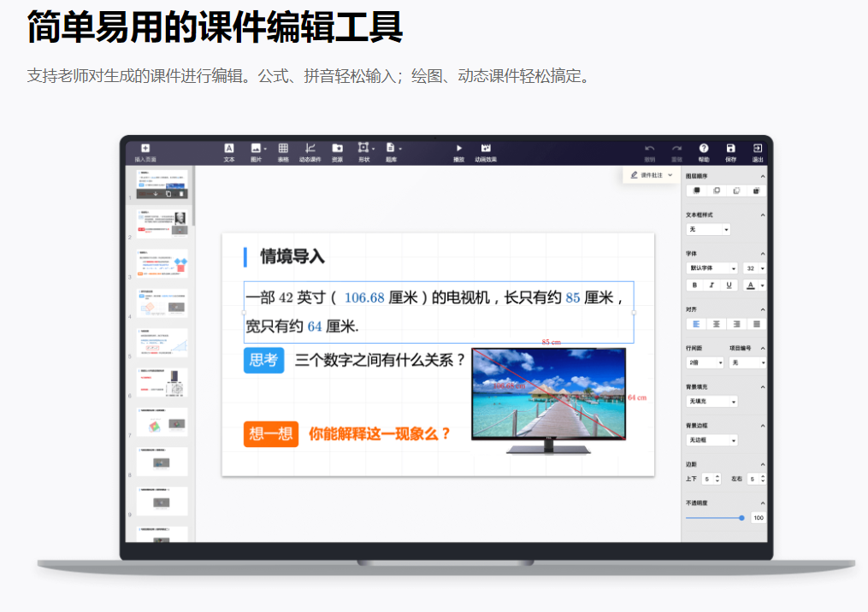The height and width of the screenshot is (612, 868).
Task: Click the opacity value field 100
Action: tap(759, 518)
